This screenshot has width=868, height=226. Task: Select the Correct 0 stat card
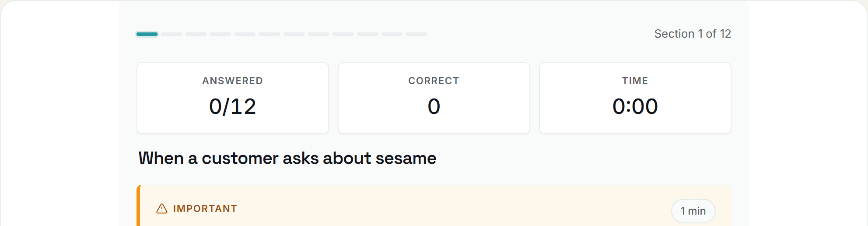pyautogui.click(x=434, y=98)
